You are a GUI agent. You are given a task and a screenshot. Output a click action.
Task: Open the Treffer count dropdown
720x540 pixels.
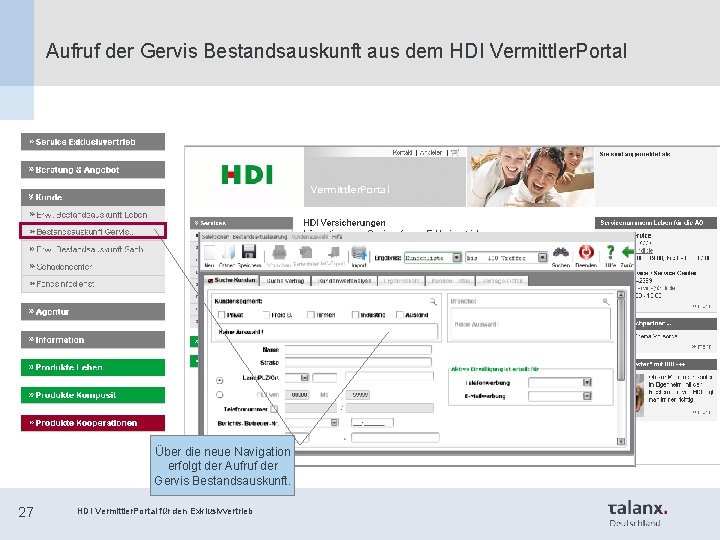point(542,258)
